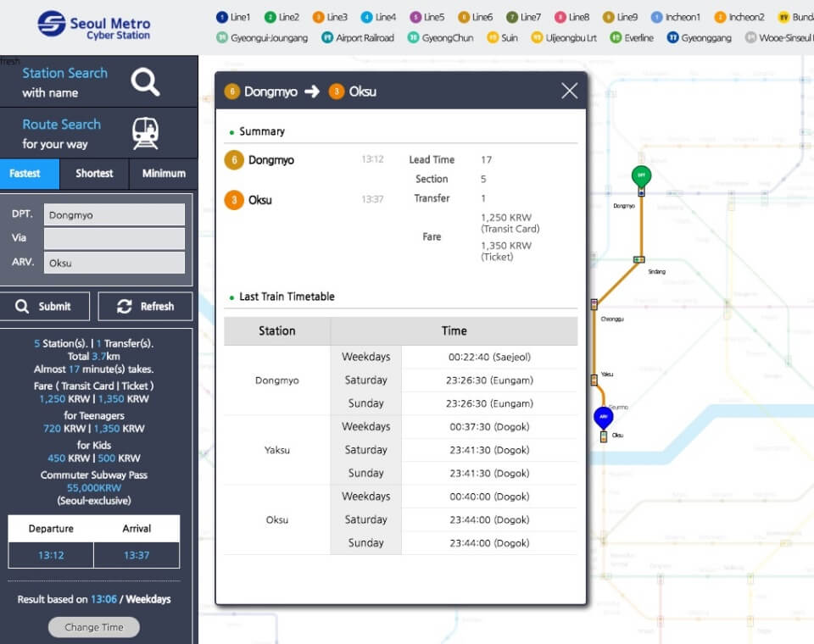The height and width of the screenshot is (644, 814).
Task: Click the Seoul Metro Cyber Station logo
Action: [x=93, y=25]
